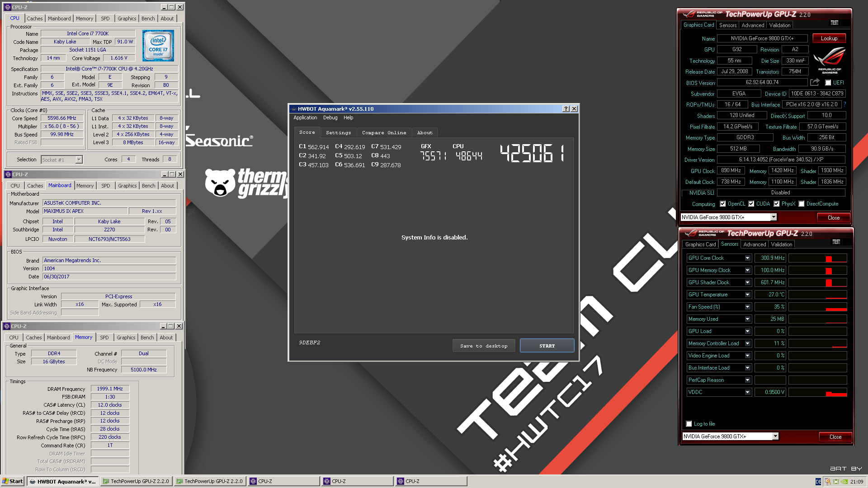Click the START benchmark button

(x=547, y=346)
